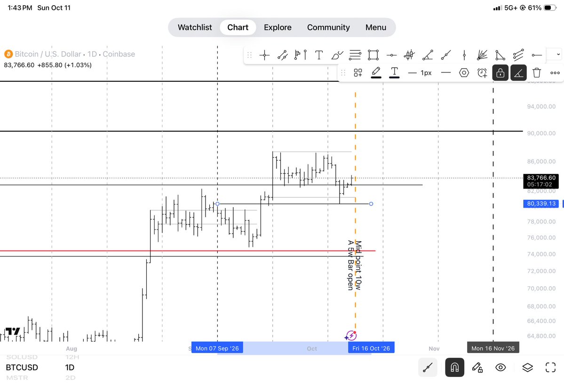Enter fullscreen chart mode
Image resolution: width=564 pixels, height=392 pixels.
(551, 367)
